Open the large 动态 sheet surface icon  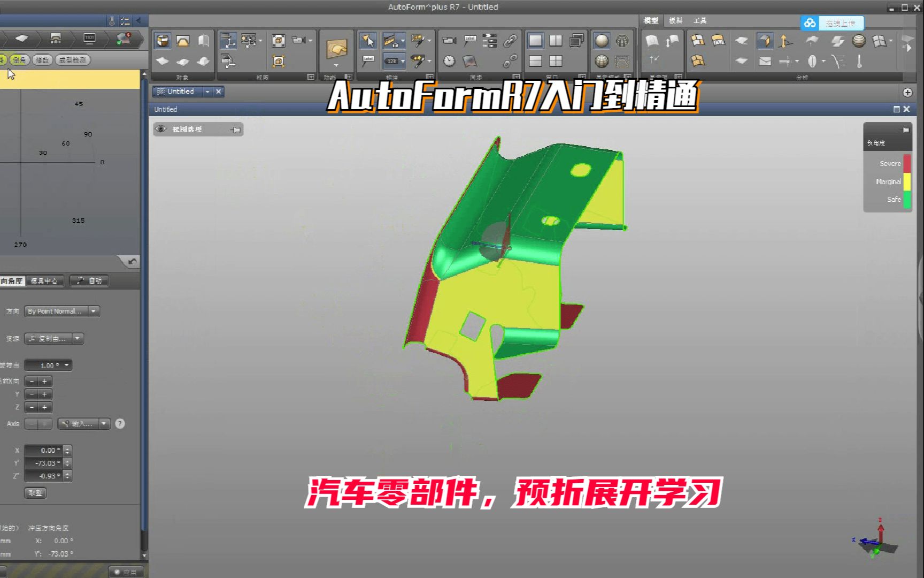coord(336,49)
